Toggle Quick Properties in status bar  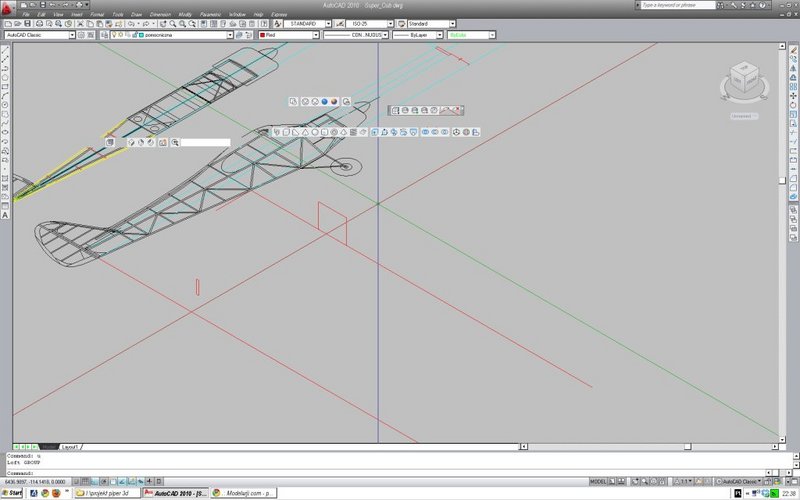tap(159, 481)
